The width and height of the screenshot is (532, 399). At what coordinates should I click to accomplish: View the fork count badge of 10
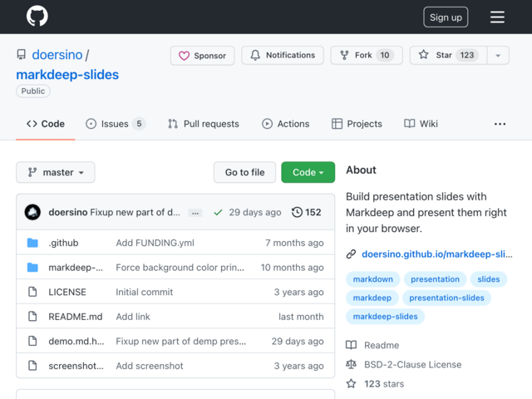(x=384, y=55)
